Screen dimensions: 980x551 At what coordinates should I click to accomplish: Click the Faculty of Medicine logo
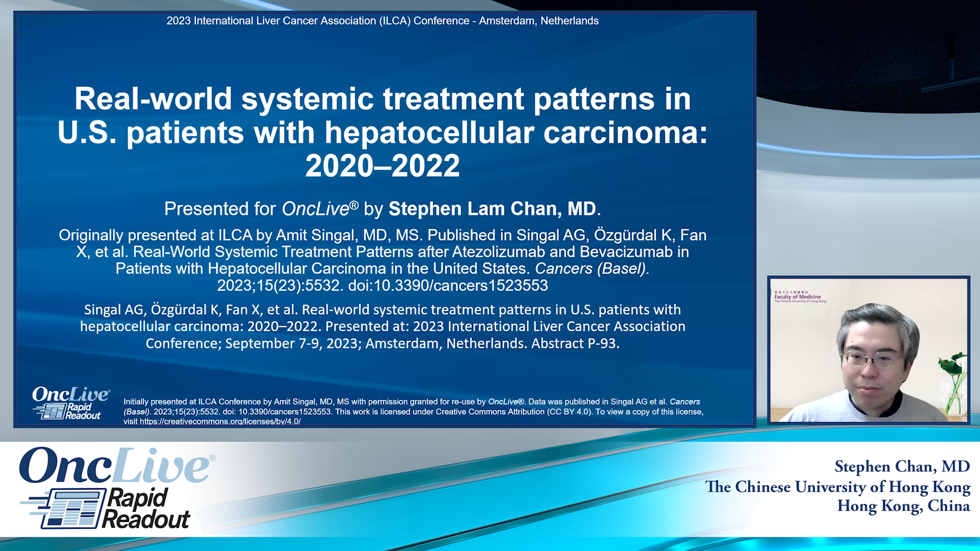[799, 297]
